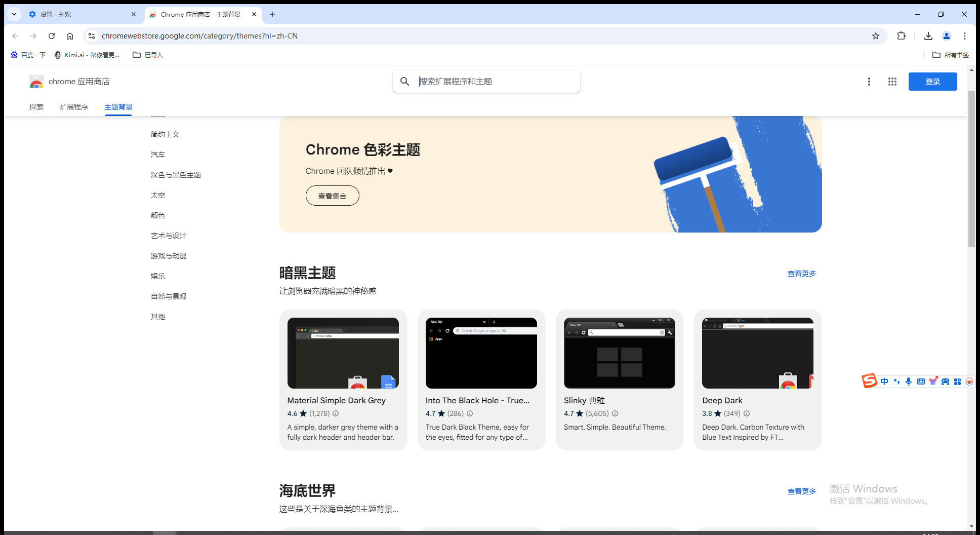Click the search magnifier icon
980x535 pixels.
pyautogui.click(x=404, y=82)
